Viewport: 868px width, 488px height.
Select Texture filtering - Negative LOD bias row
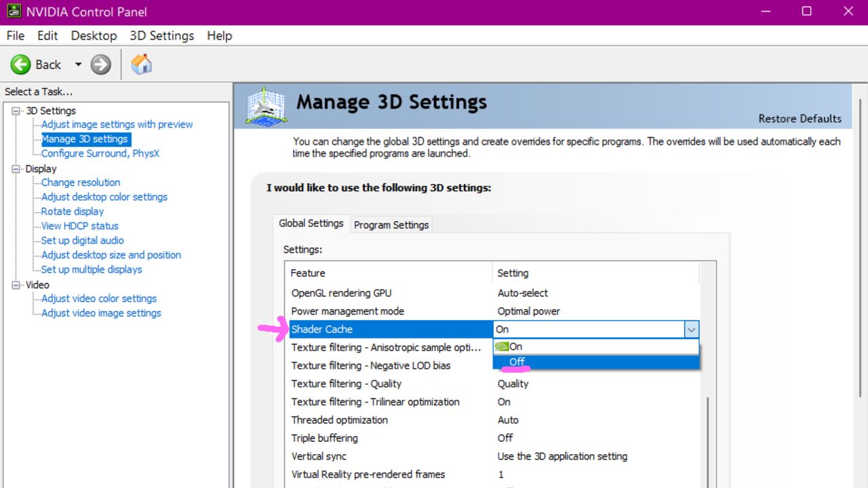[391, 365]
